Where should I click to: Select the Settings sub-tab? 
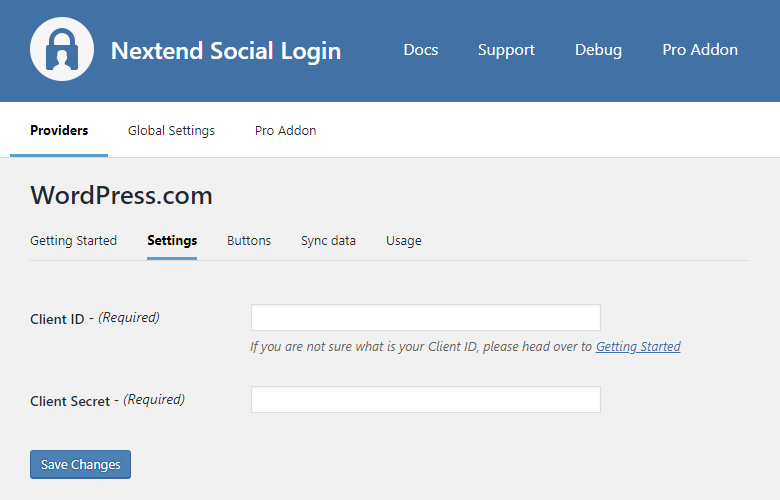[x=172, y=241]
